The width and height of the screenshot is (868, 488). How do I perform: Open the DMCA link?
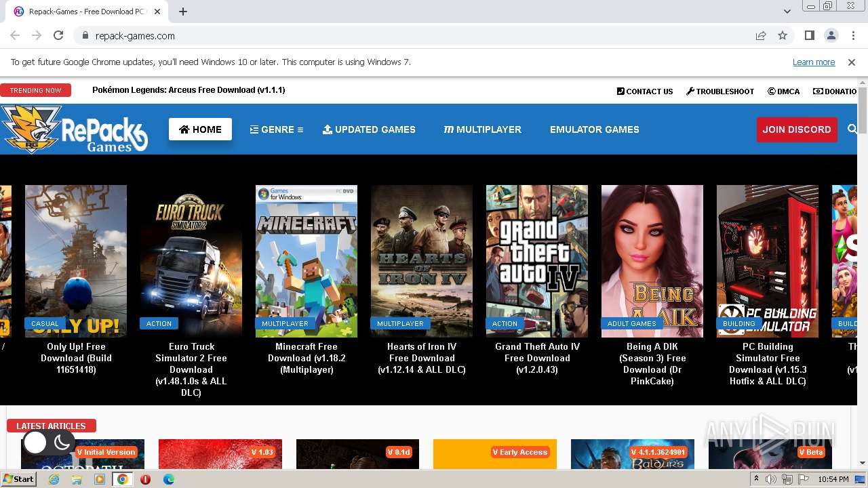[x=784, y=91]
